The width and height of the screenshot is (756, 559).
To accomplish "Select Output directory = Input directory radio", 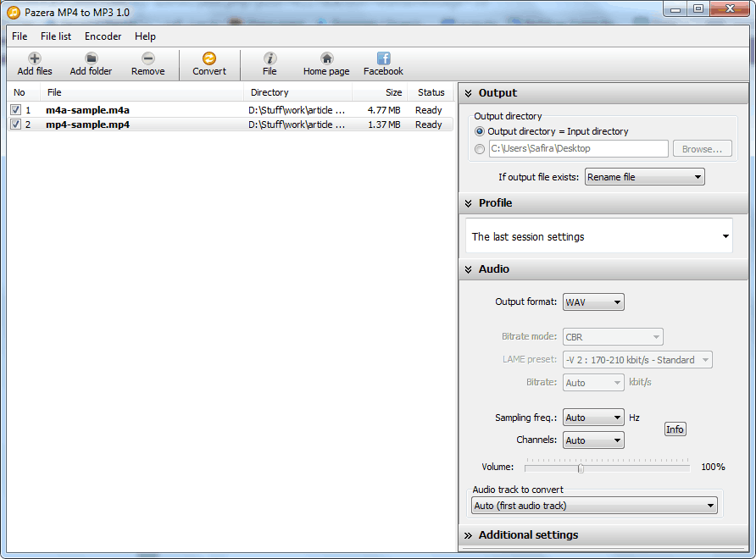I will coord(480,131).
